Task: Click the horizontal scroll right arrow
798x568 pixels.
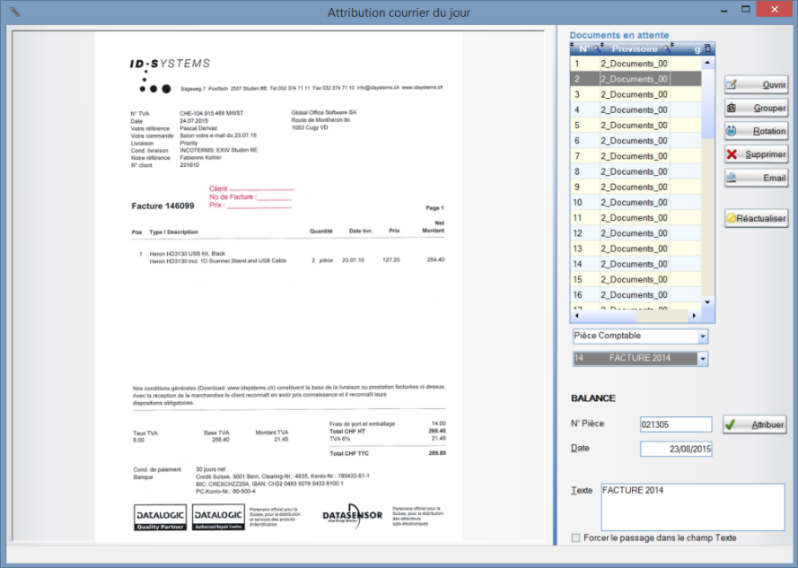Action: [x=694, y=316]
